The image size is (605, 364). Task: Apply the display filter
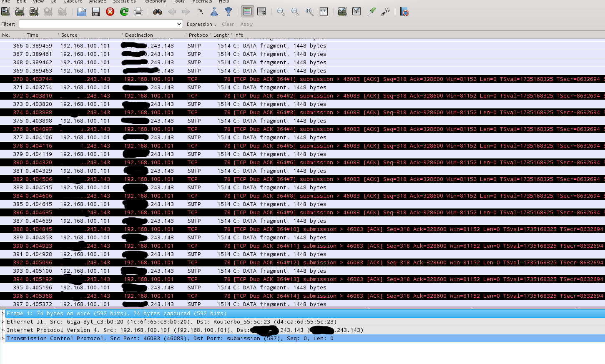click(246, 24)
